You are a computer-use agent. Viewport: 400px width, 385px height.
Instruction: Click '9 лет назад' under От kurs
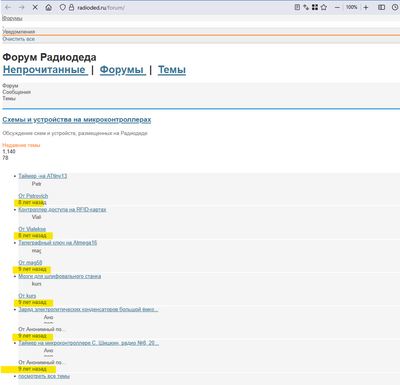pos(32,302)
